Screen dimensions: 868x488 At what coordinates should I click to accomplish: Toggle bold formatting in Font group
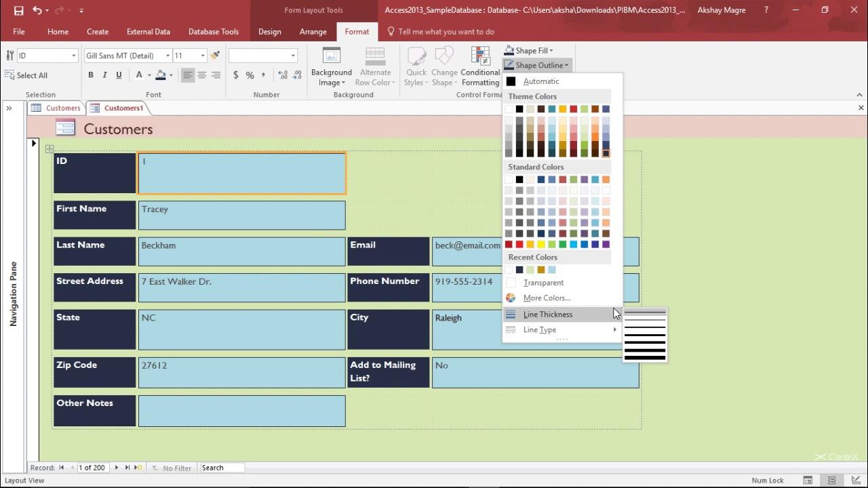91,75
